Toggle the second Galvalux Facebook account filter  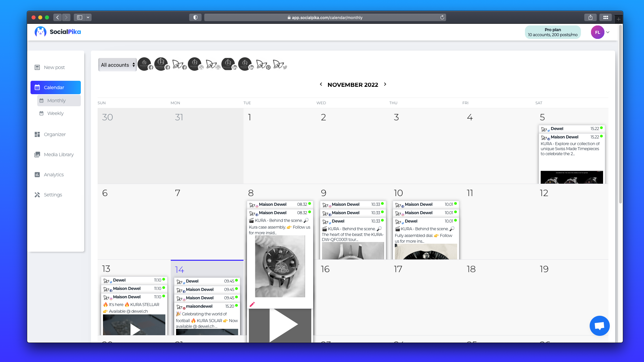[x=162, y=64]
